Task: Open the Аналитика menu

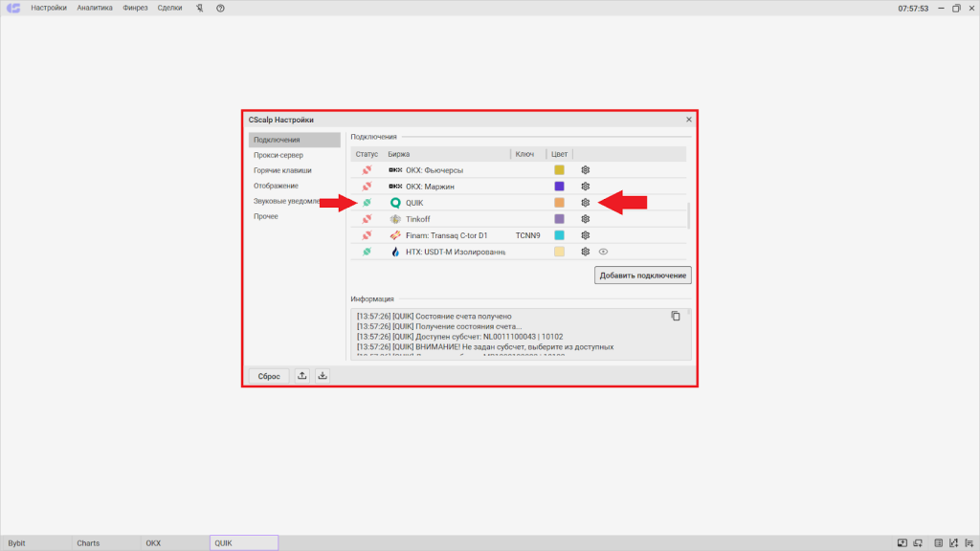Action: [x=95, y=8]
